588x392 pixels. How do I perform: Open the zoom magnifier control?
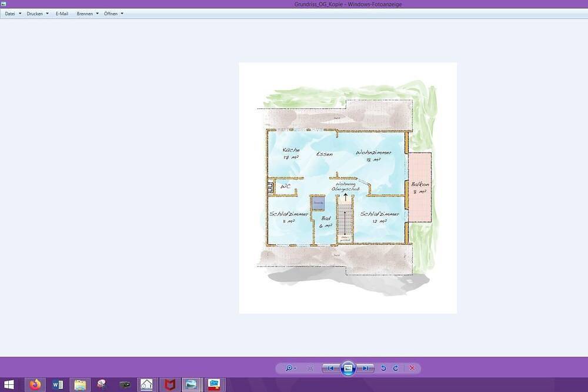[x=289, y=368]
